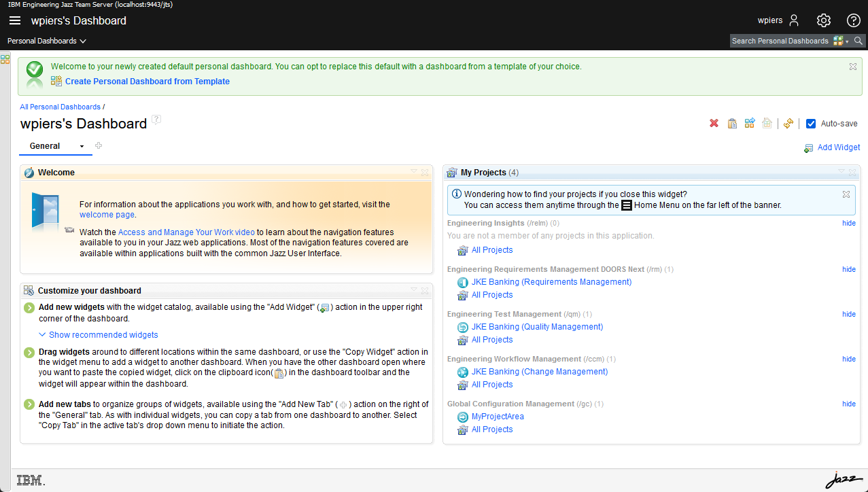This screenshot has height=492, width=868.
Task: Click the share dashboard arrow icon
Action: (x=750, y=123)
